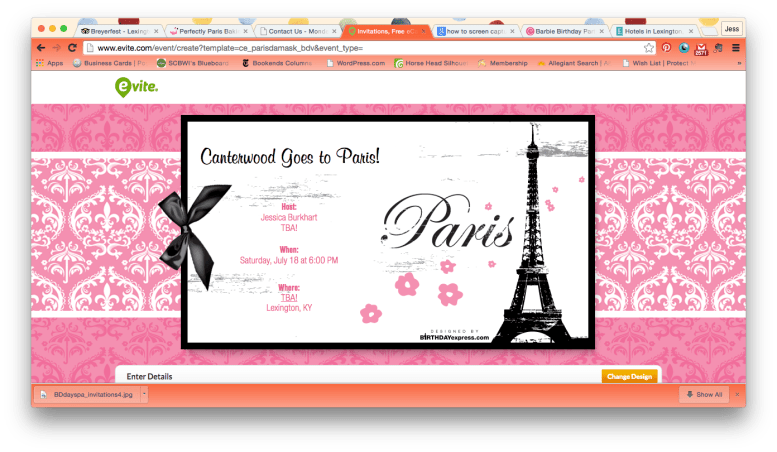Click the Jess profile button

(x=732, y=29)
